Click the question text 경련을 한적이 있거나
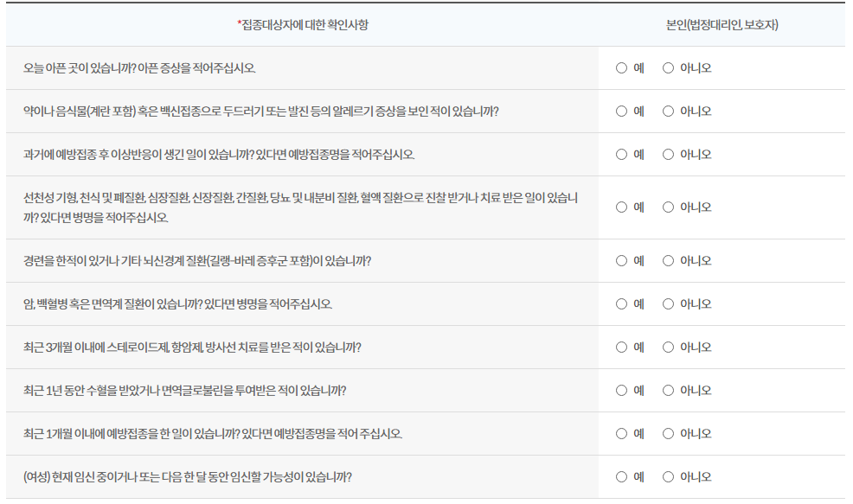This screenshot has height=504, width=853. pos(197,260)
